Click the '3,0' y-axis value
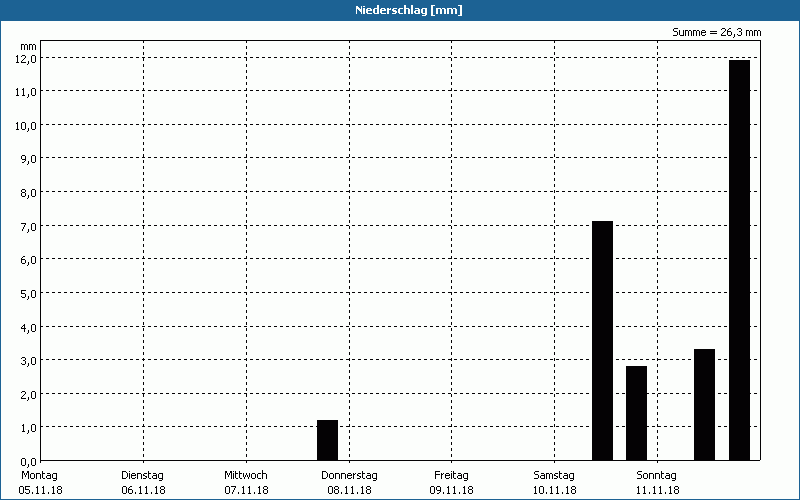The width and height of the screenshot is (800, 500). [28, 361]
